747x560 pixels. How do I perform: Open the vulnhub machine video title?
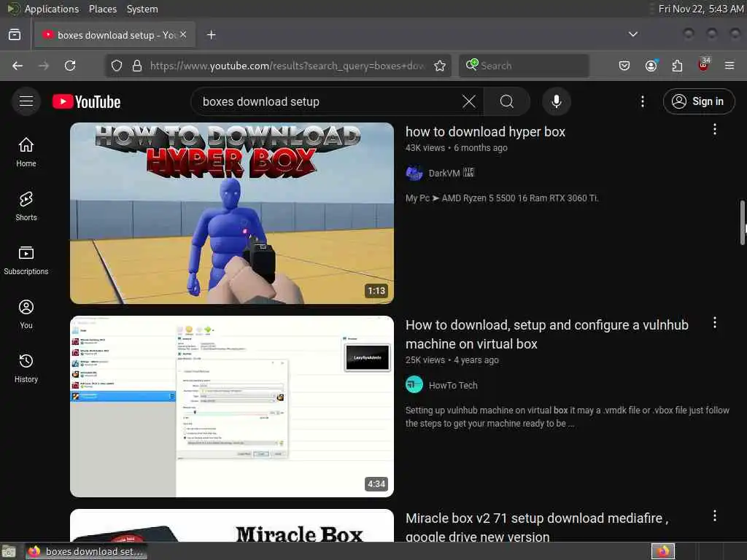tap(547, 334)
